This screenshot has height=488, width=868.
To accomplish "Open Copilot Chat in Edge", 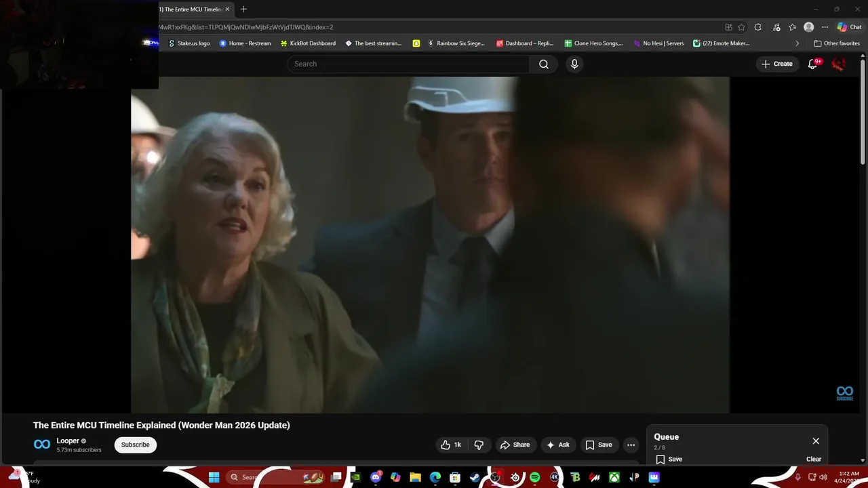I will click(x=850, y=27).
